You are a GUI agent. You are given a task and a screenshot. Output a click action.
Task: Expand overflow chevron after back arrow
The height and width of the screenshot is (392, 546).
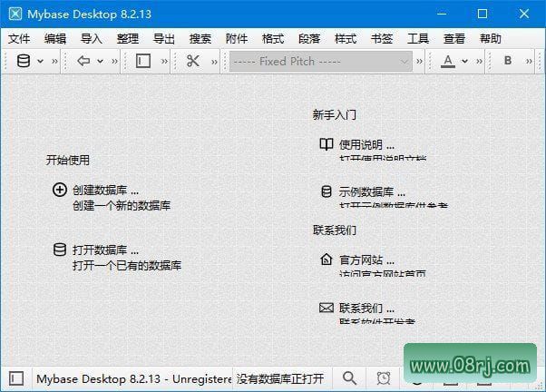(114, 62)
